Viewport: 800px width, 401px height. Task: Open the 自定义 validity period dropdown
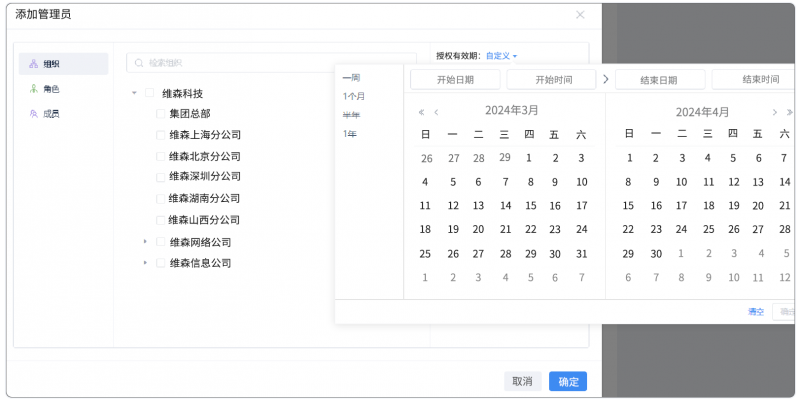501,55
